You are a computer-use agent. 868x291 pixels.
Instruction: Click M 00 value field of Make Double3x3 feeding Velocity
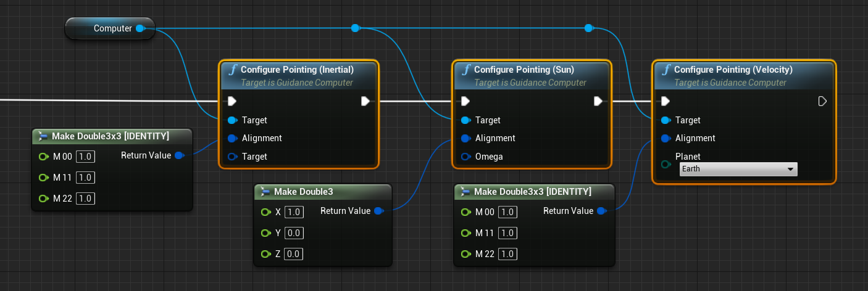[507, 212]
